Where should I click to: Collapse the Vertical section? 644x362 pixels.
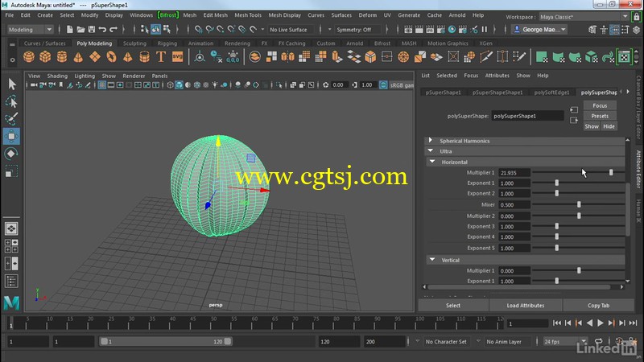432,260
